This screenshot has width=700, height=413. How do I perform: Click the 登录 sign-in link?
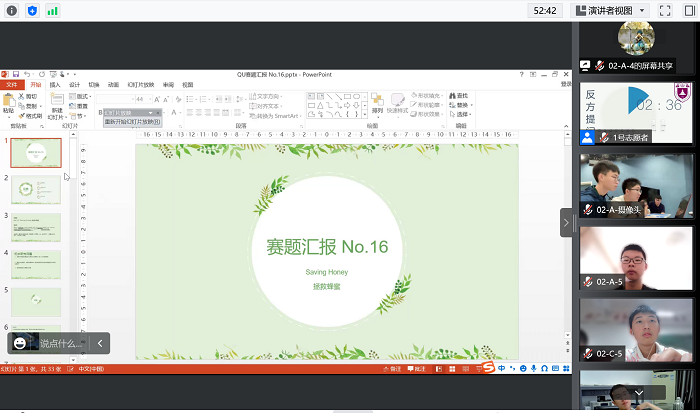coord(566,84)
